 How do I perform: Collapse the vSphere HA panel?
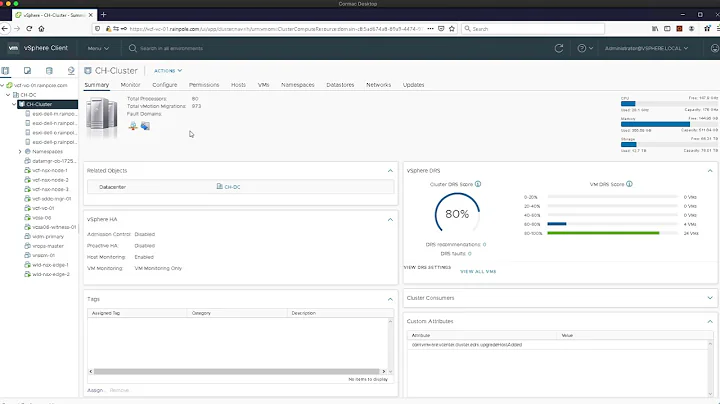coord(390,219)
